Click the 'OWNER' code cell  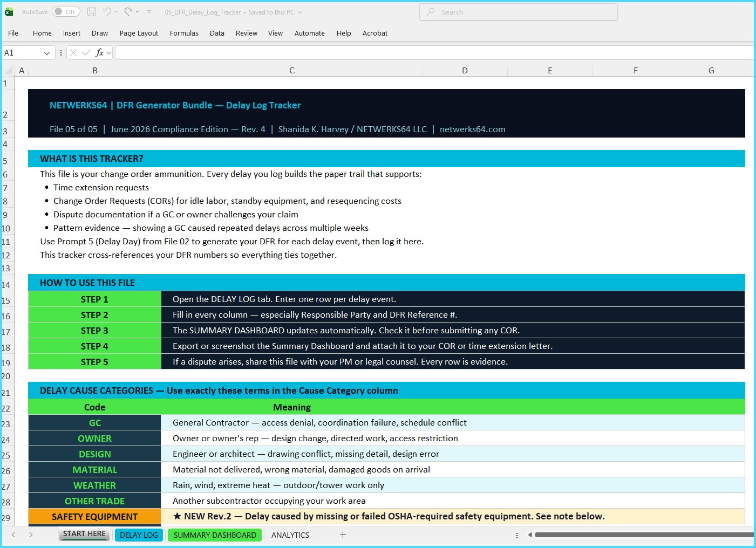tap(94, 439)
